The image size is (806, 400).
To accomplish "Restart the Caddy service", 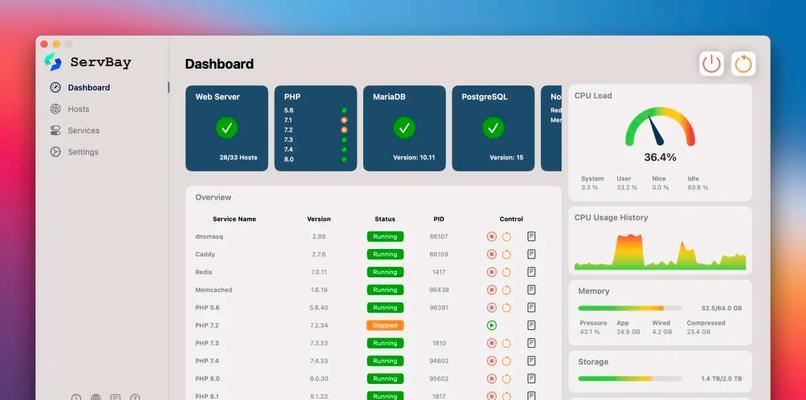I will click(x=506, y=254).
